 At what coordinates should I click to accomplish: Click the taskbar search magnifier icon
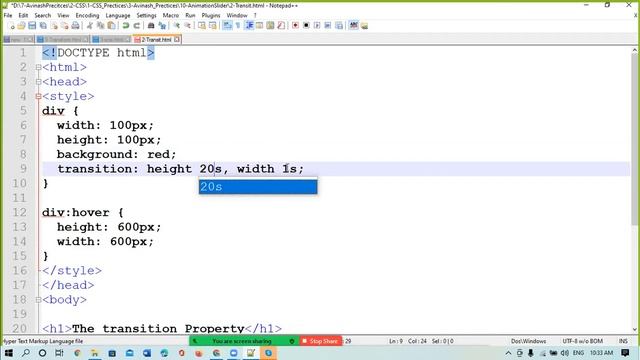25,353
